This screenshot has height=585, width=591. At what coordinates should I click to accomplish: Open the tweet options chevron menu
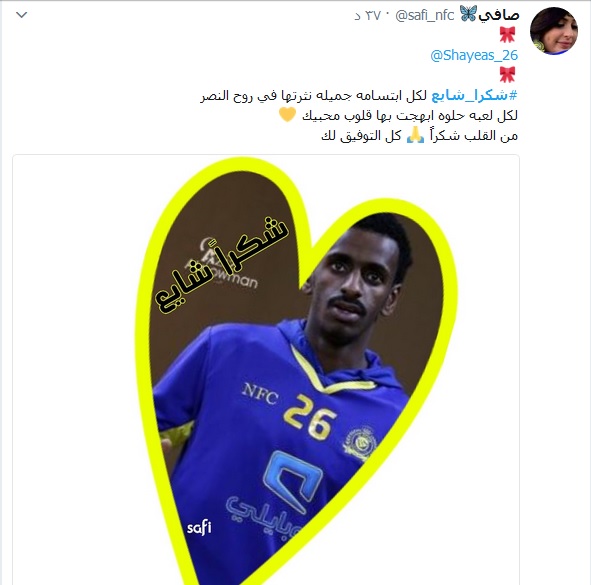click(21, 15)
